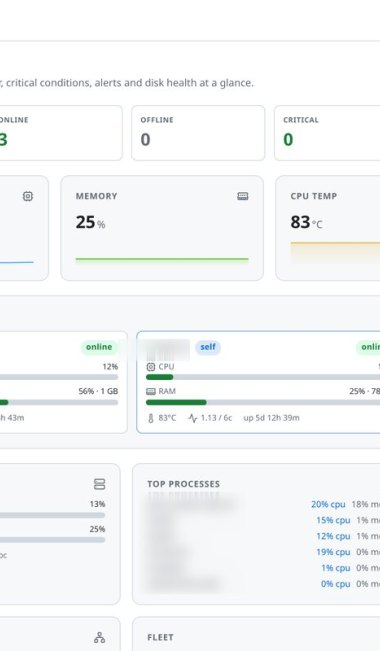
Task: Open the OFFLINE count card
Action: tap(198, 133)
